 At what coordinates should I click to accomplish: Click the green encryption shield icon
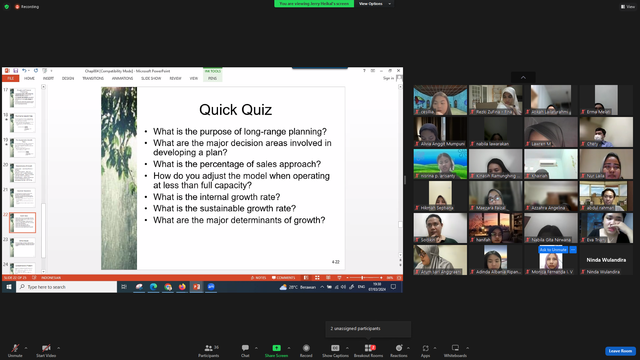pos(7,7)
